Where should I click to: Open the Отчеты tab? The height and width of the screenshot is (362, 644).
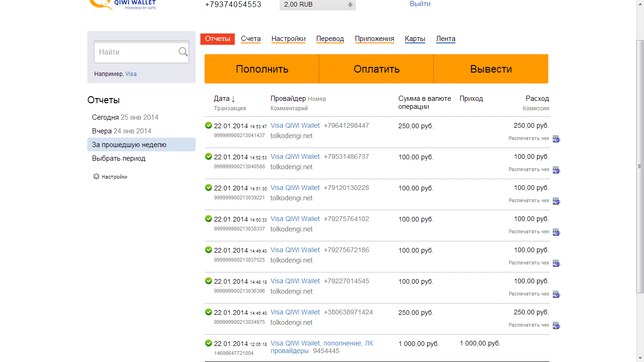[217, 39]
